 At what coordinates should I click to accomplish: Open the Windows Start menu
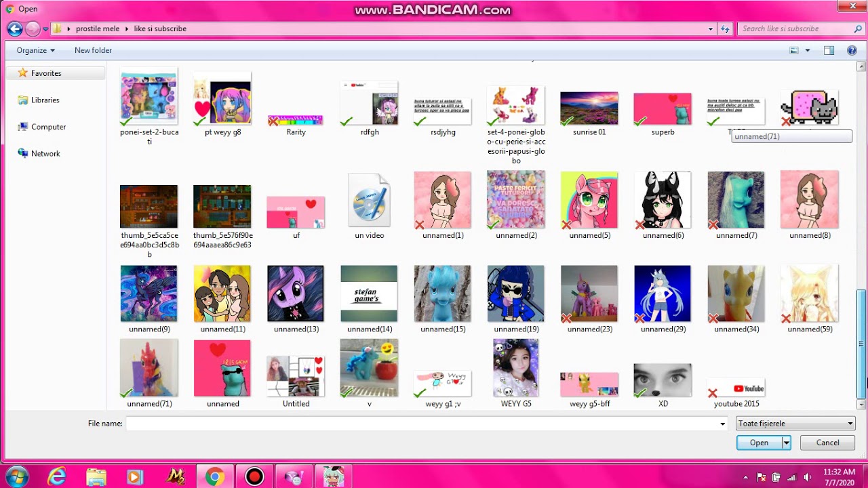(17, 476)
